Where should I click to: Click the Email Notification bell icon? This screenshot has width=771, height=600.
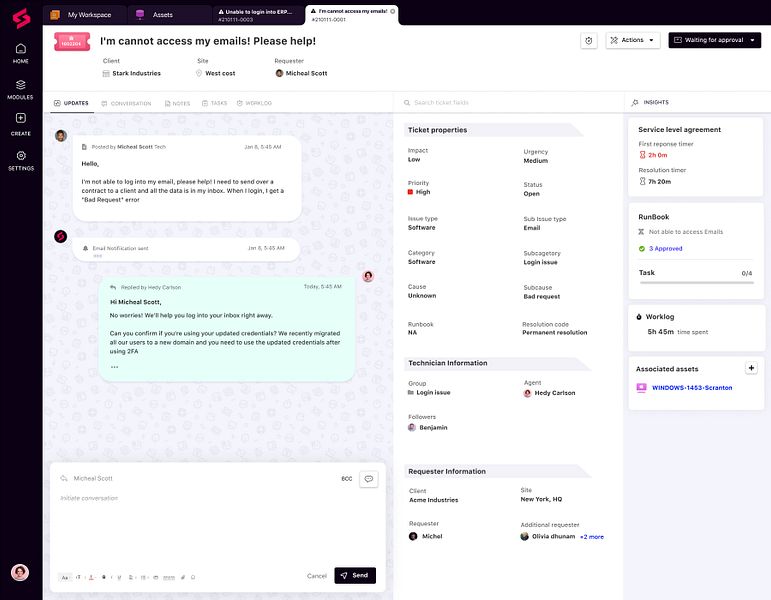pos(86,248)
